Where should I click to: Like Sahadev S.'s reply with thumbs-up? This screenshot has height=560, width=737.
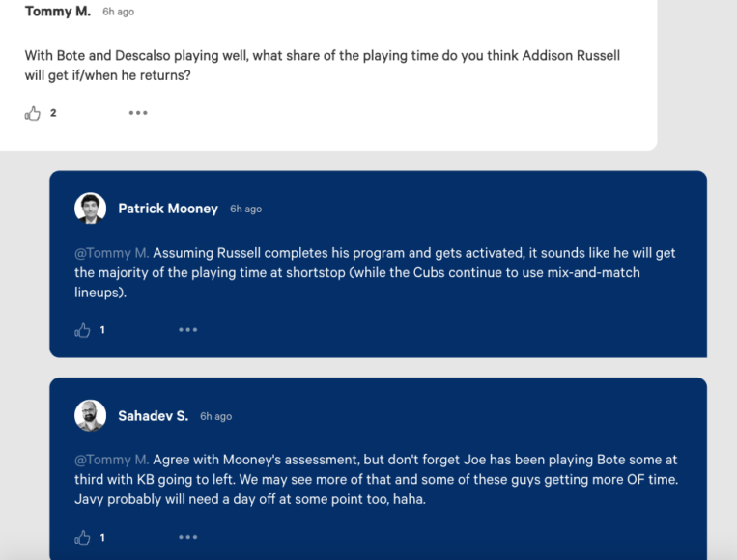click(83, 537)
